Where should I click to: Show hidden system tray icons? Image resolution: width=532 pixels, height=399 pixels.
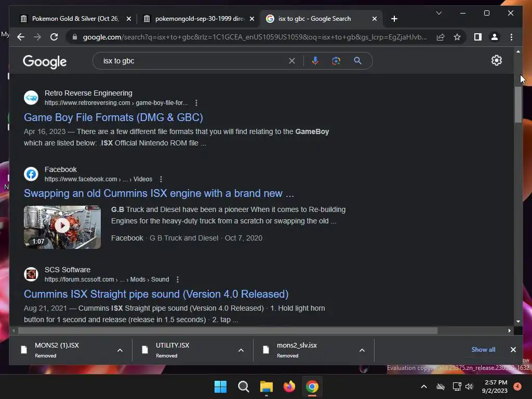click(424, 387)
